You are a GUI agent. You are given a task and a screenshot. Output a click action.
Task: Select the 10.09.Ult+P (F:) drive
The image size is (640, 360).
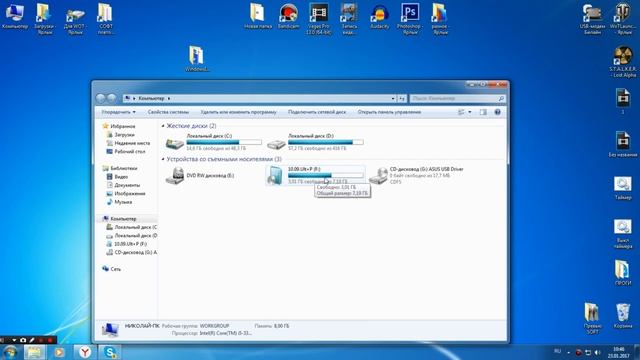point(315,176)
